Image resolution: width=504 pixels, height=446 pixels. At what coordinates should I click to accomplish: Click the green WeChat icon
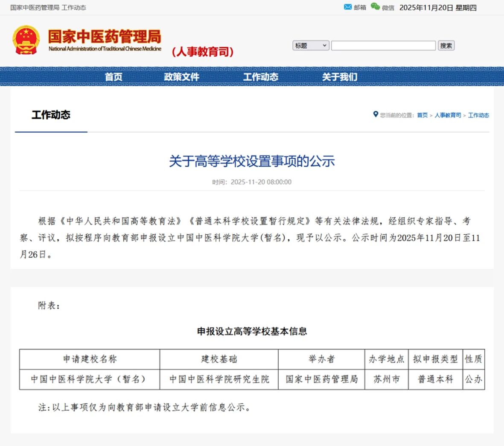point(375,7)
